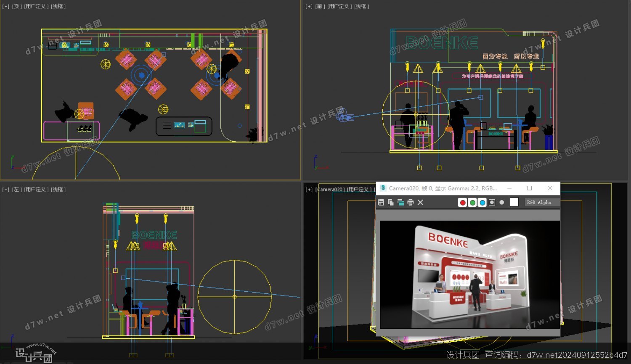
Task: Toggle the monochrome display button
Action: [501, 203]
